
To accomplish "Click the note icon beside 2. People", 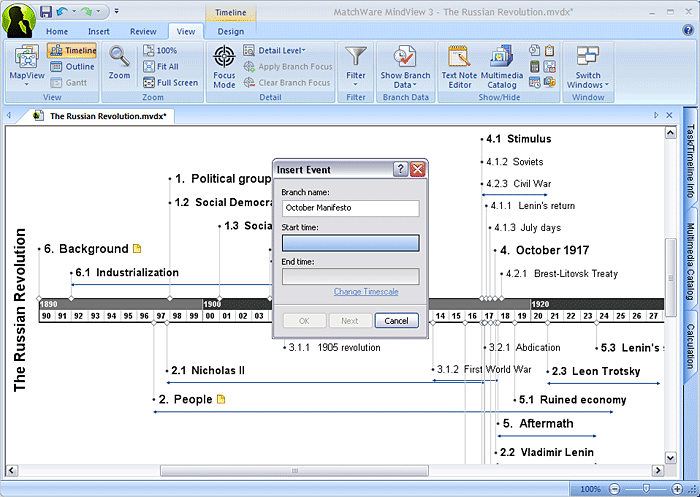I will coord(221,399).
